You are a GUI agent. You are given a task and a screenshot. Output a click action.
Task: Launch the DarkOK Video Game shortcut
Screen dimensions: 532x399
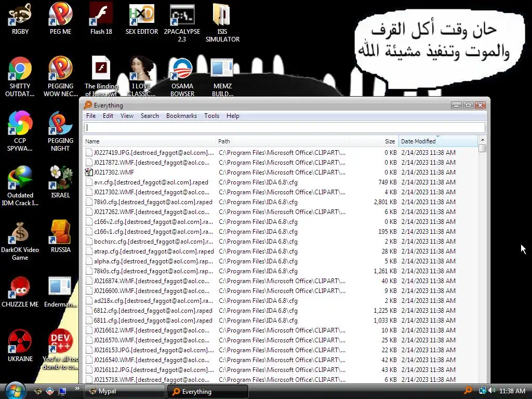coord(20,240)
